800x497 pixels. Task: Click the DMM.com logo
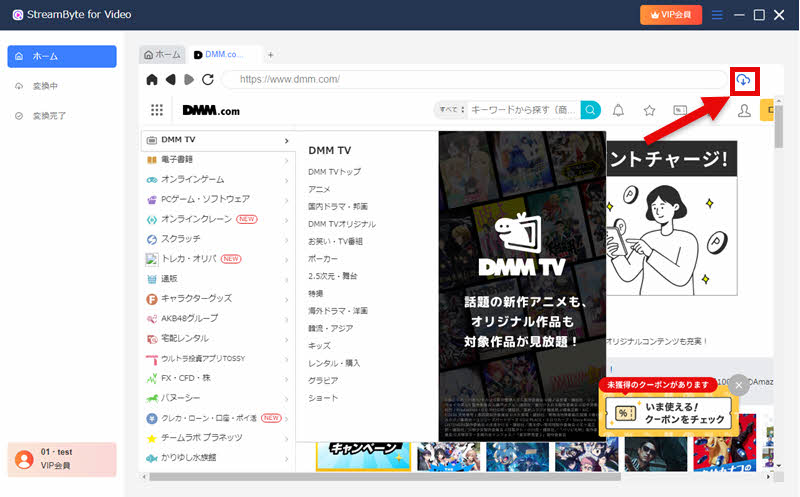click(211, 110)
